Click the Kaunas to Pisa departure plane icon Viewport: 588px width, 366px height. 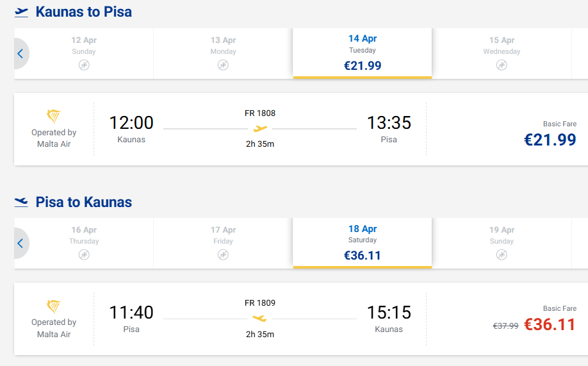point(22,12)
